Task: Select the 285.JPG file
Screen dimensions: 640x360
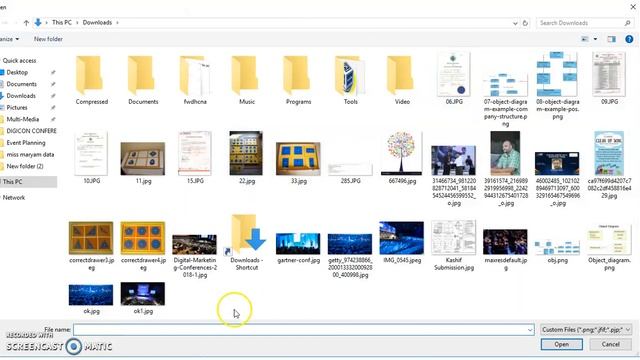Action: (350, 171)
